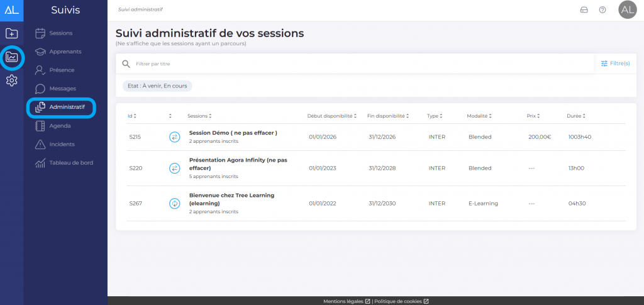Open the Filtre(s) panel button
644x305 pixels.
[615, 64]
